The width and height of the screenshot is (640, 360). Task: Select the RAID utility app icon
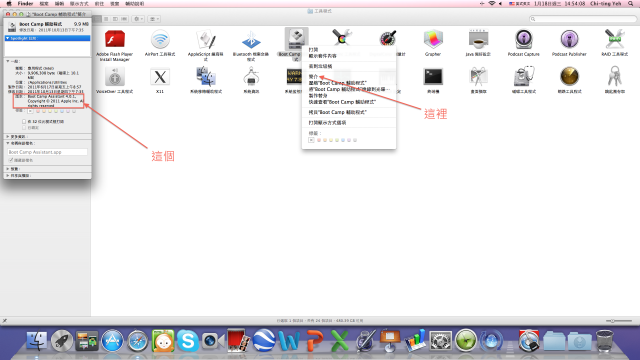tap(615, 40)
